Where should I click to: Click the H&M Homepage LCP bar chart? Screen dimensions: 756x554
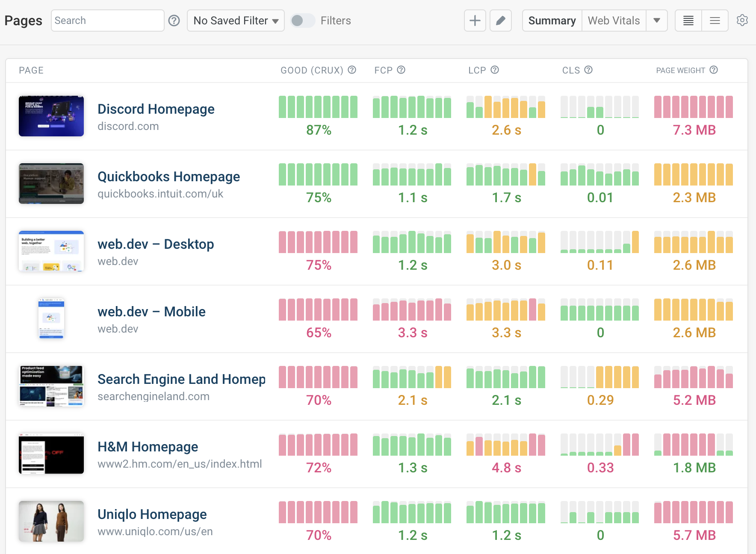[505, 445]
